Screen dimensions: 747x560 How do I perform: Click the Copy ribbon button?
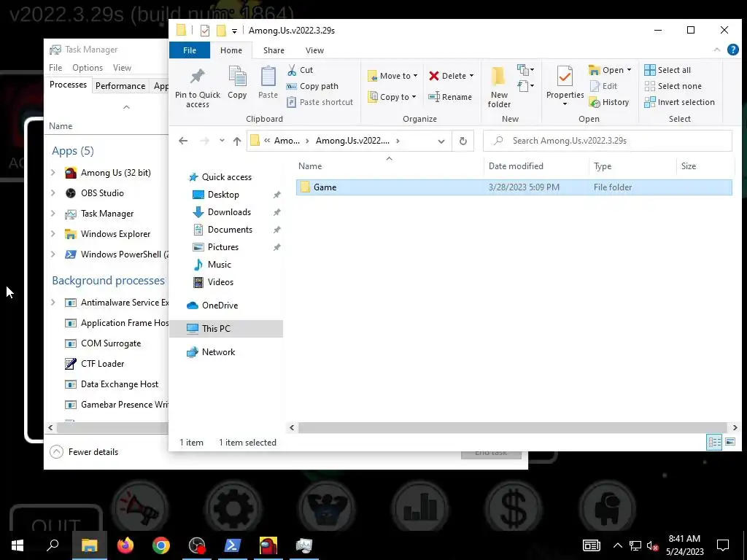[237, 83]
